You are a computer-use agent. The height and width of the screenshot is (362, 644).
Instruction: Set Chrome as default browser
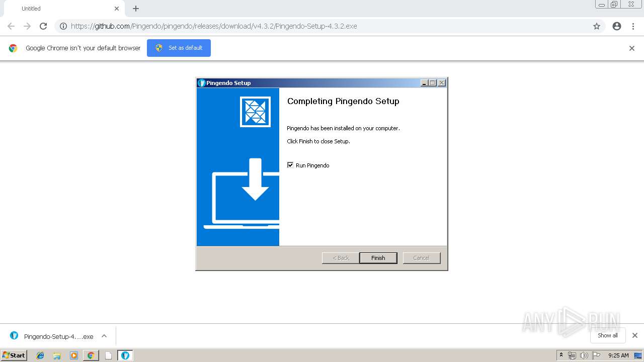coord(179,48)
